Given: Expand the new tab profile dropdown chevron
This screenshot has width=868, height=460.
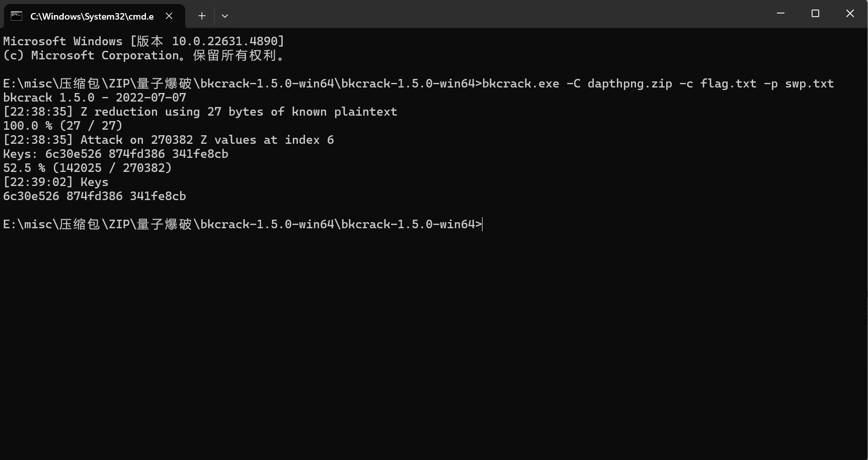Looking at the screenshot, I should click(x=225, y=16).
